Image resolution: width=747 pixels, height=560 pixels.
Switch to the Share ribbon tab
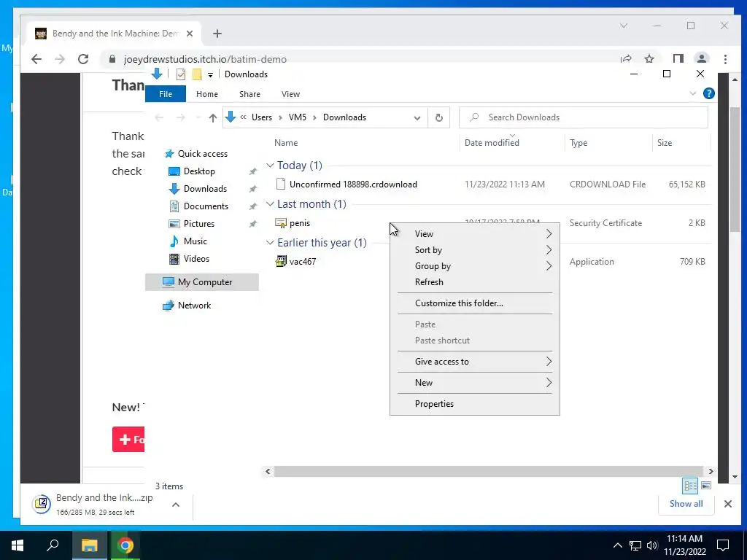(x=249, y=94)
